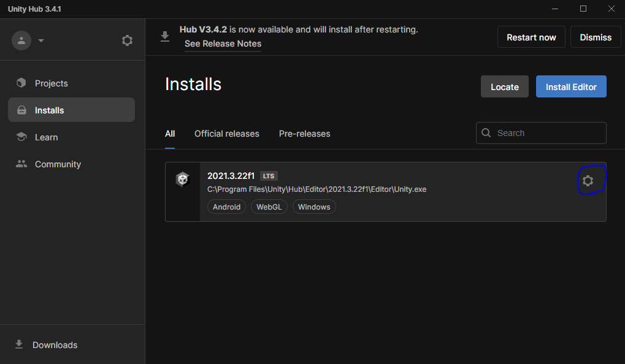Click the Locate button
This screenshot has height=364, width=625.
[505, 87]
